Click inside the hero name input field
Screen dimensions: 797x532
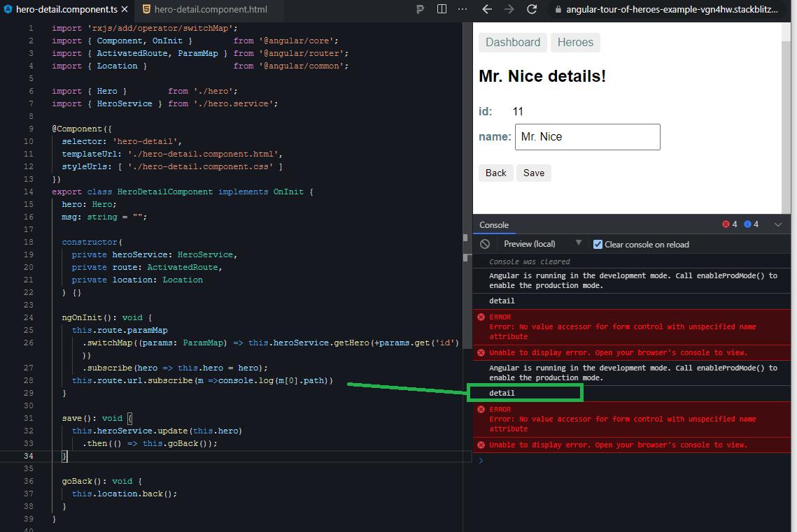588,137
